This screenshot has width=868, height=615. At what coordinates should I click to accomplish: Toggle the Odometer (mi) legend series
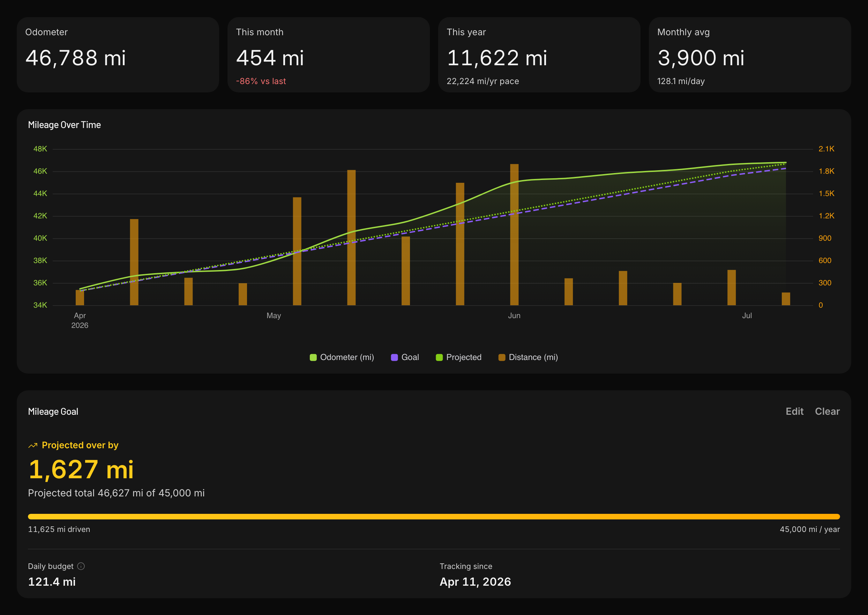pyautogui.click(x=342, y=357)
